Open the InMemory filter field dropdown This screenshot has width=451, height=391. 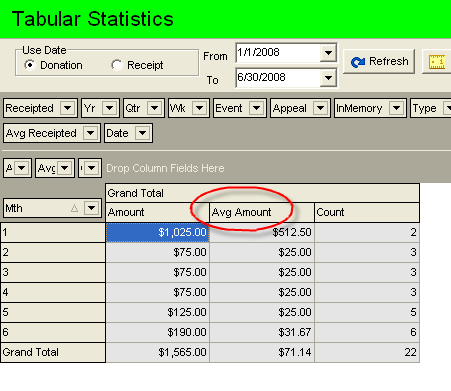click(x=396, y=108)
